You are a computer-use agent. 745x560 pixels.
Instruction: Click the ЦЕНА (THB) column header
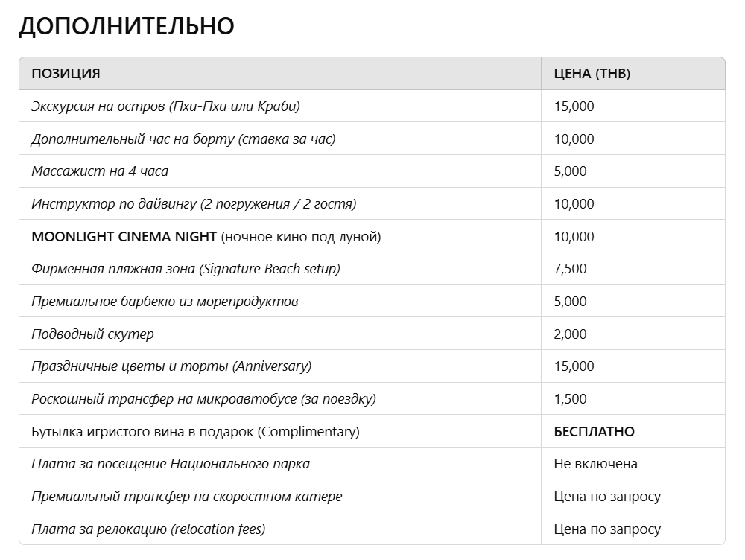coord(592,74)
